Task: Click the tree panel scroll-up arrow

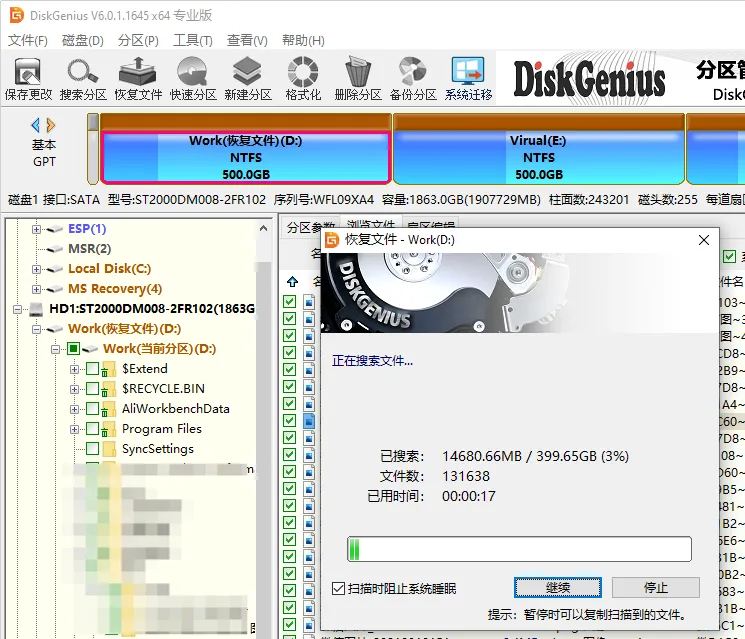Action: (x=264, y=229)
